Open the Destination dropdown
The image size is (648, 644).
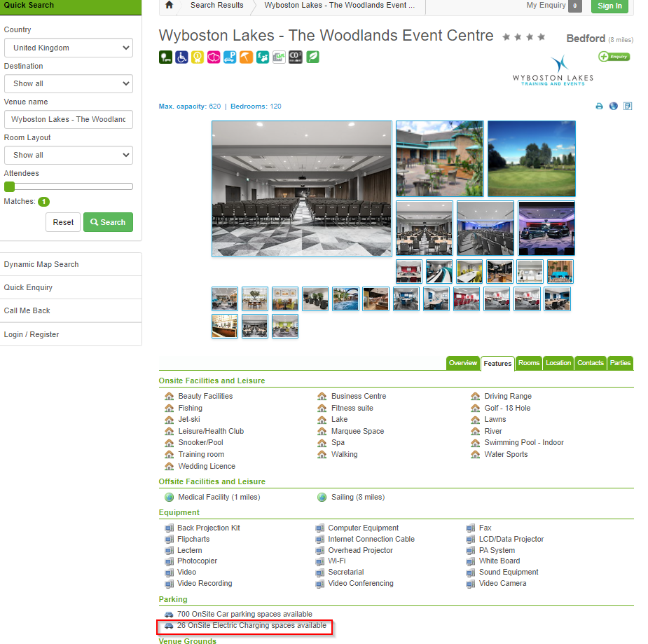coord(69,84)
